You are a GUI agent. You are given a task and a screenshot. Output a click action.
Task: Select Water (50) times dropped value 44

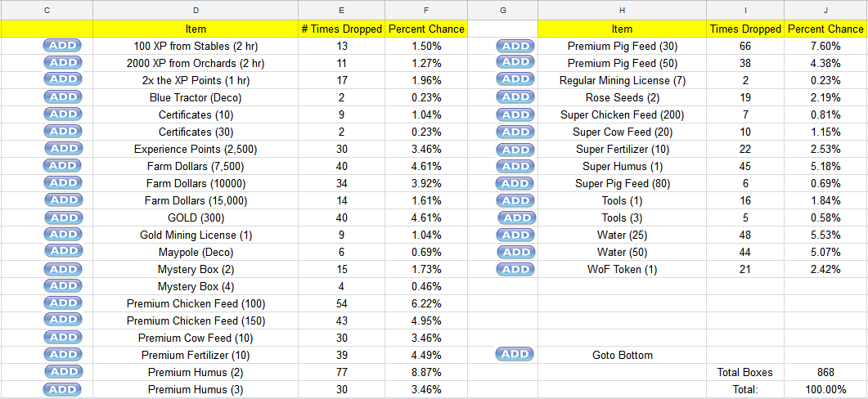(745, 253)
